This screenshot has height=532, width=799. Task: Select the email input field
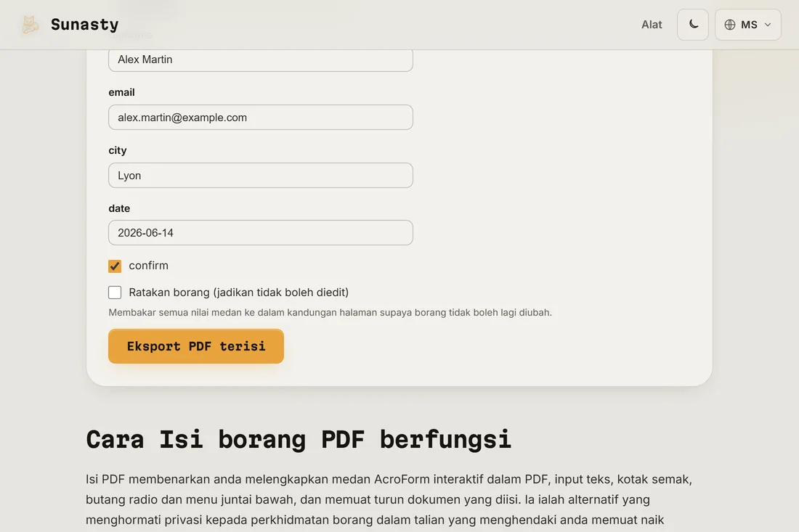coord(260,117)
